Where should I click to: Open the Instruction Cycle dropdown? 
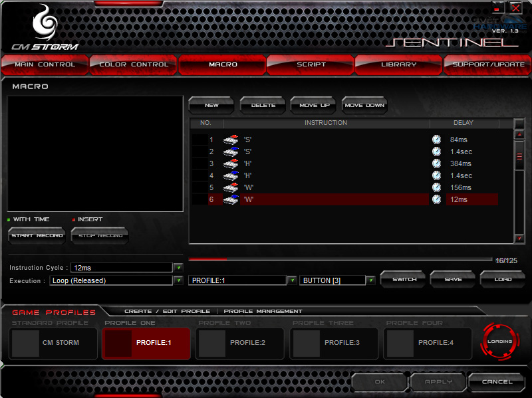click(x=178, y=268)
